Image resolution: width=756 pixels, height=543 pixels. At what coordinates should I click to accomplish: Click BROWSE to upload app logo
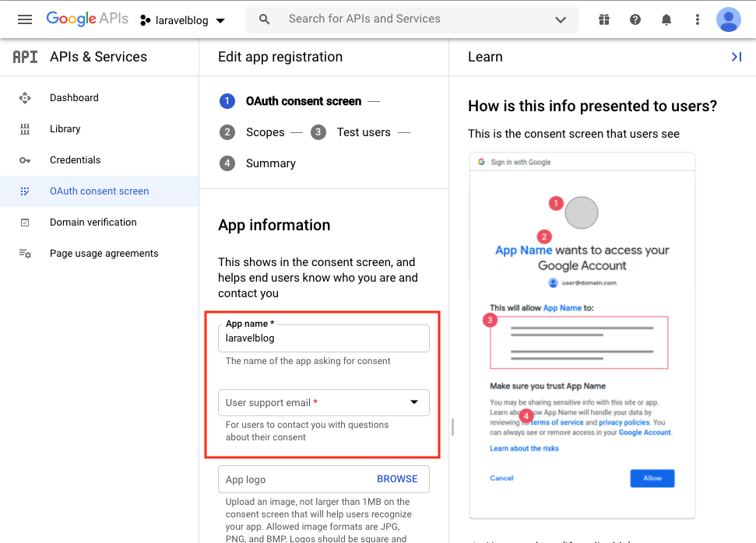397,479
